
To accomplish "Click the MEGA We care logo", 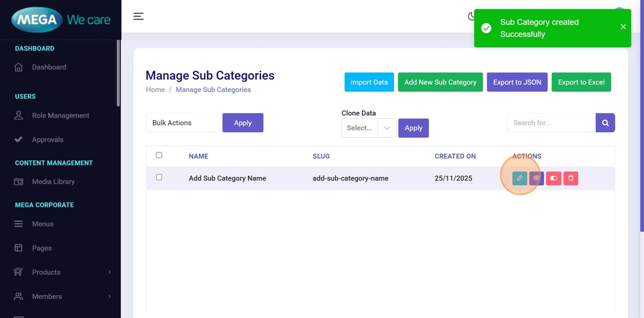I will point(60,20).
